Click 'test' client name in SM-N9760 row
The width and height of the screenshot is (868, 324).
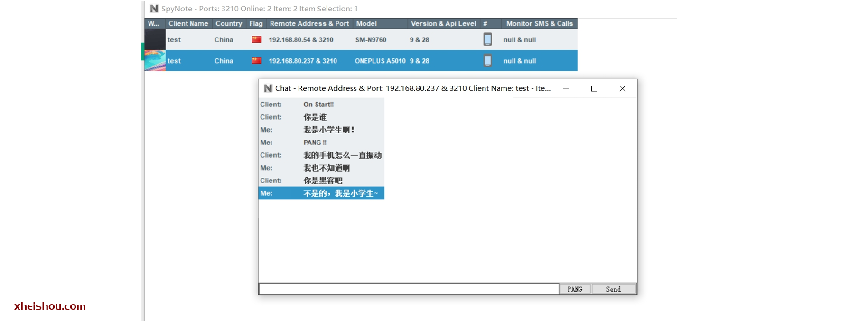click(x=174, y=40)
